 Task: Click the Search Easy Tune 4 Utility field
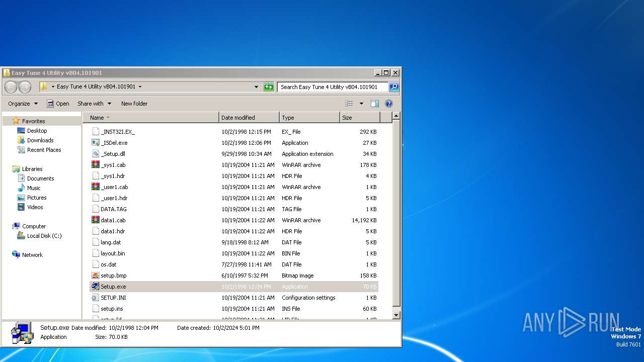coord(333,87)
